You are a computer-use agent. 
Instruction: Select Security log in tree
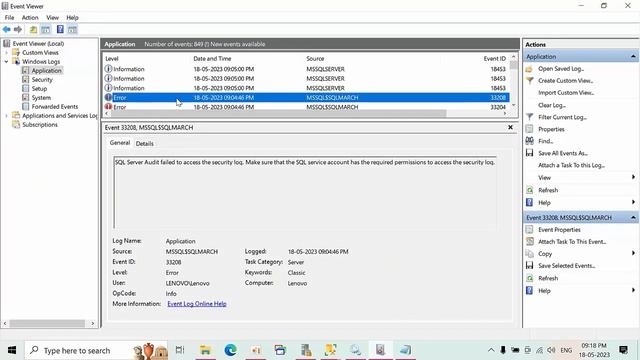(42, 80)
